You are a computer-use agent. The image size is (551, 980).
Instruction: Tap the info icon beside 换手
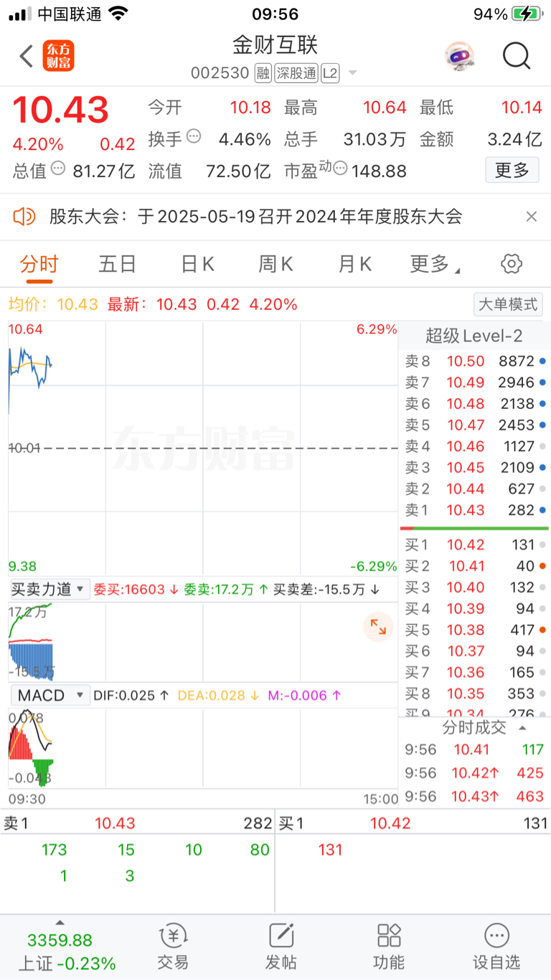pos(194,136)
